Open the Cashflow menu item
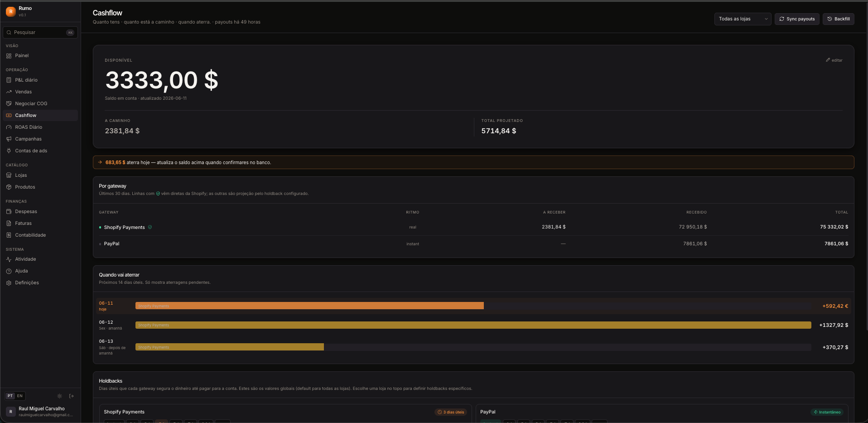Viewport: 868px width, 423px height. [x=40, y=116]
